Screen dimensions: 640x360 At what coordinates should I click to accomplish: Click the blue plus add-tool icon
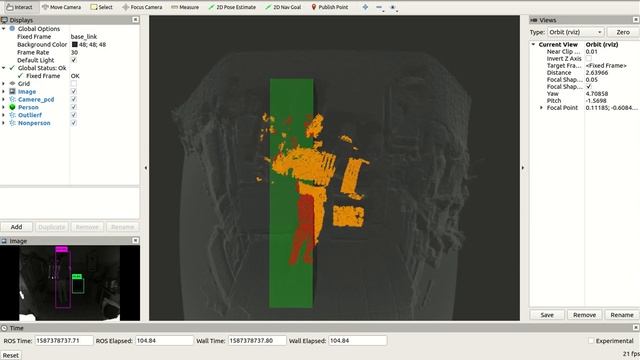pyautogui.click(x=365, y=7)
